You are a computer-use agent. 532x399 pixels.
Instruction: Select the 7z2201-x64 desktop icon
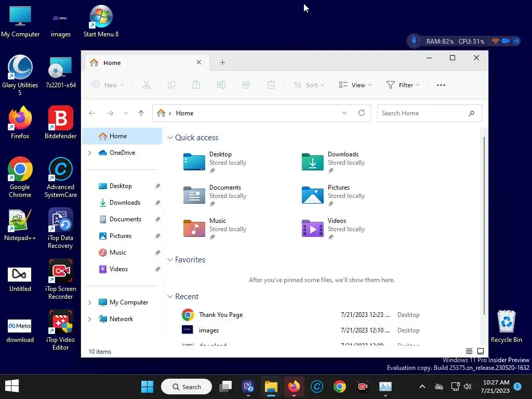coord(60,72)
